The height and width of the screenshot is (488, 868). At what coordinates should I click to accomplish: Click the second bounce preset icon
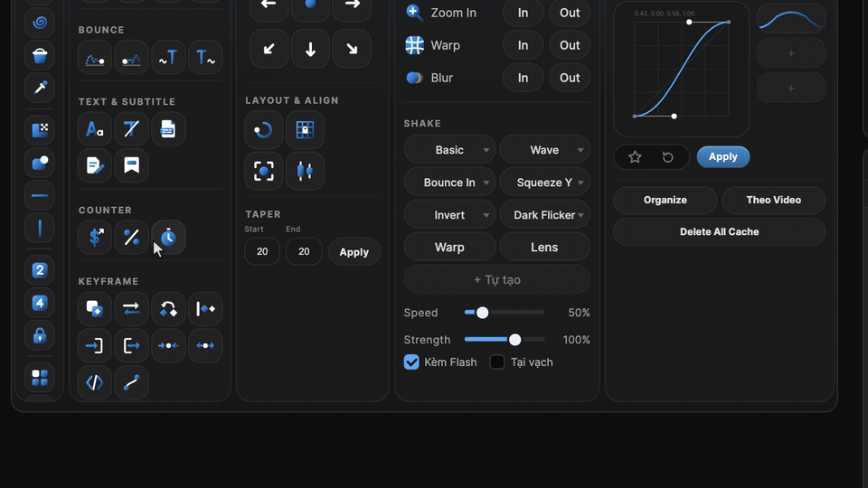(x=131, y=58)
